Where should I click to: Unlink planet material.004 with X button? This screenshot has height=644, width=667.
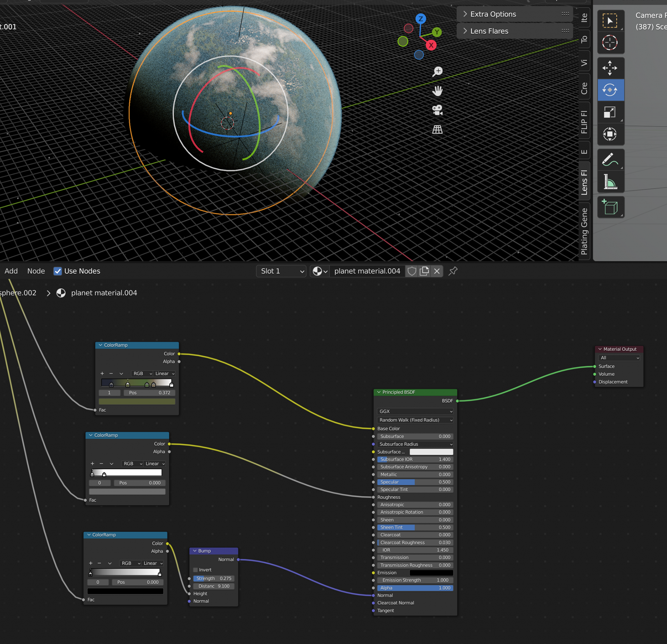[437, 271]
